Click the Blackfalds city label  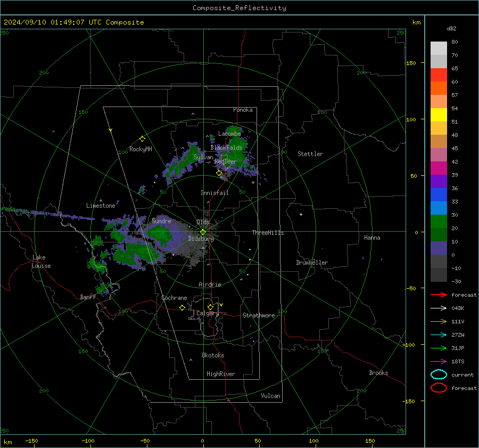coord(226,148)
